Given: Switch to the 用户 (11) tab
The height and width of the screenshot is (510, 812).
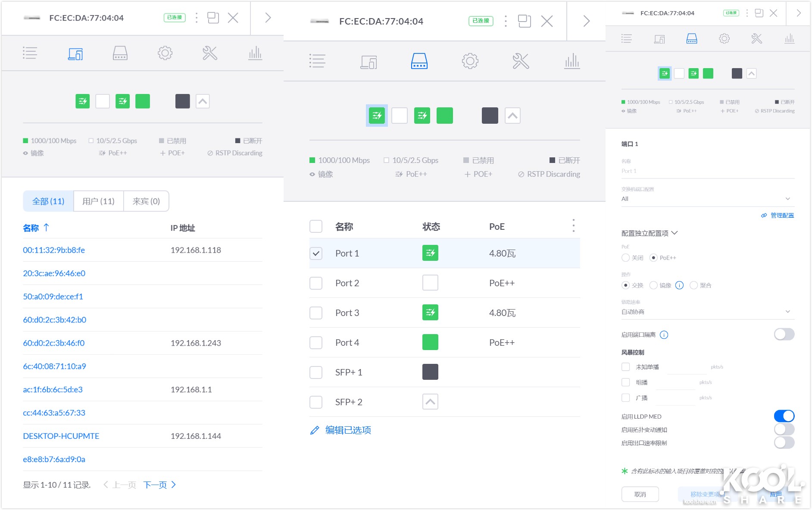Looking at the screenshot, I should [98, 201].
